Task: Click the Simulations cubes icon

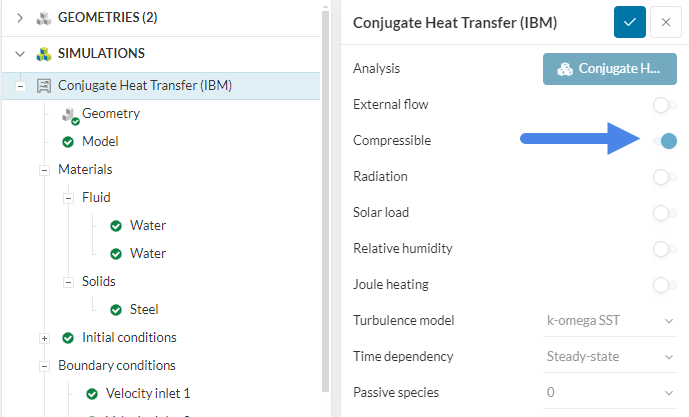Action: click(x=44, y=54)
